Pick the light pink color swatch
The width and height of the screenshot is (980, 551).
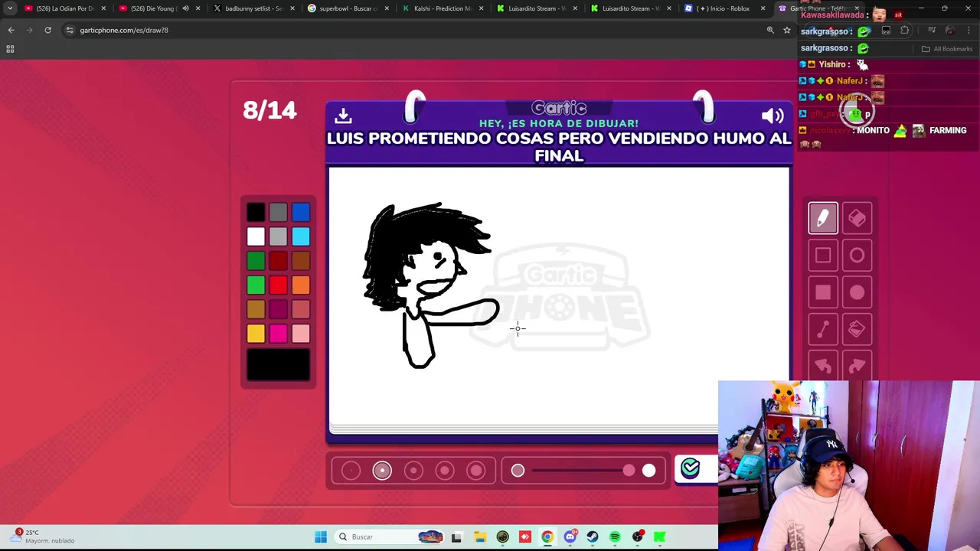tap(301, 334)
